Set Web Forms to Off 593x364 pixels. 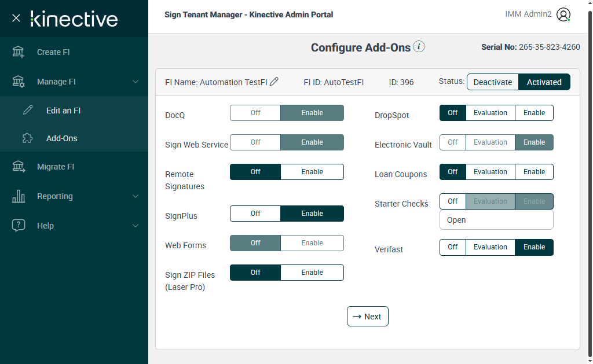[255, 242]
